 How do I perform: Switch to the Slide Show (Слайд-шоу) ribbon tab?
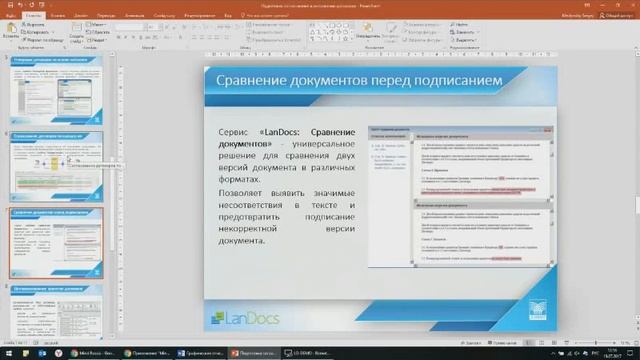[164, 16]
